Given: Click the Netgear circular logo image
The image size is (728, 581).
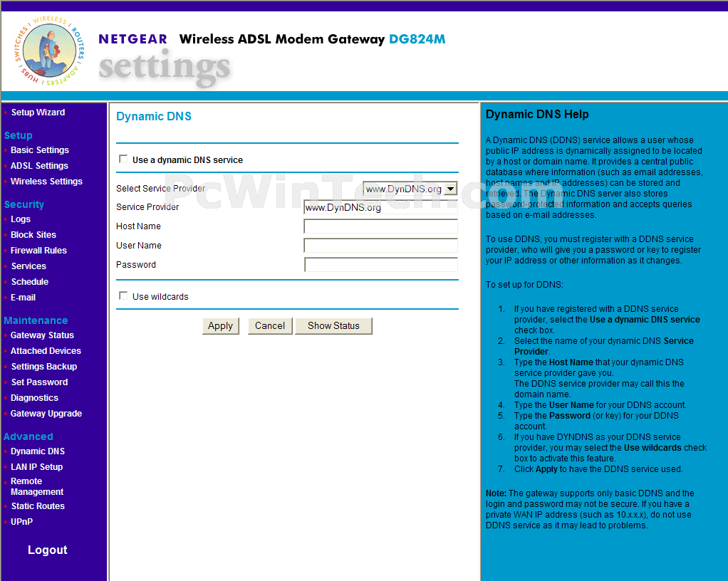Looking at the screenshot, I should coord(49,51).
